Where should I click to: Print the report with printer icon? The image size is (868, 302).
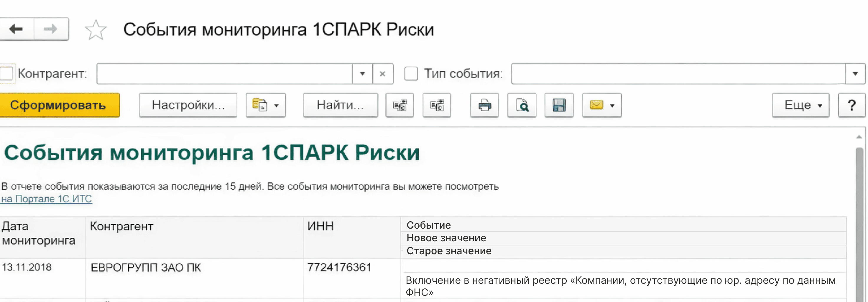484,105
